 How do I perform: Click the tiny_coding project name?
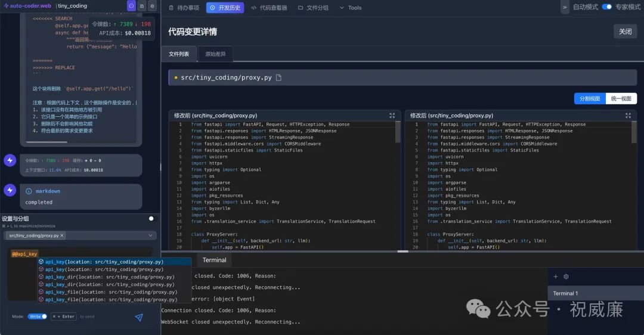[x=72, y=6]
